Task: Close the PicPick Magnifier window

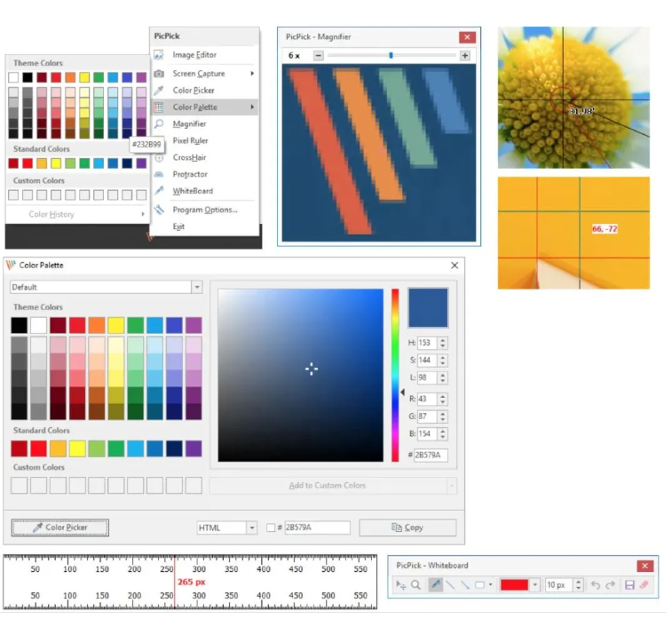Action: [471, 37]
